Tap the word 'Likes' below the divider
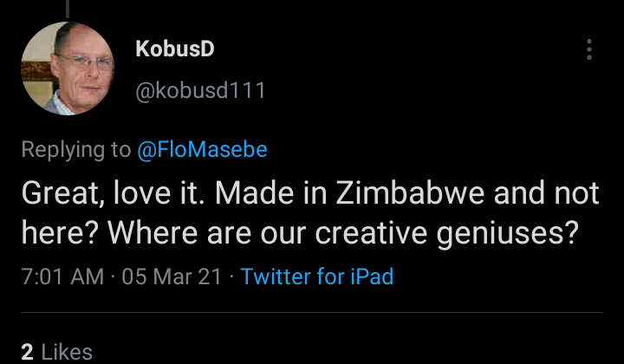This screenshot has height=364, width=624. pos(67,353)
